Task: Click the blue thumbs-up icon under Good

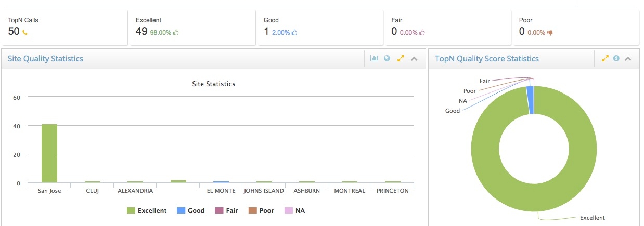Action: click(x=294, y=32)
